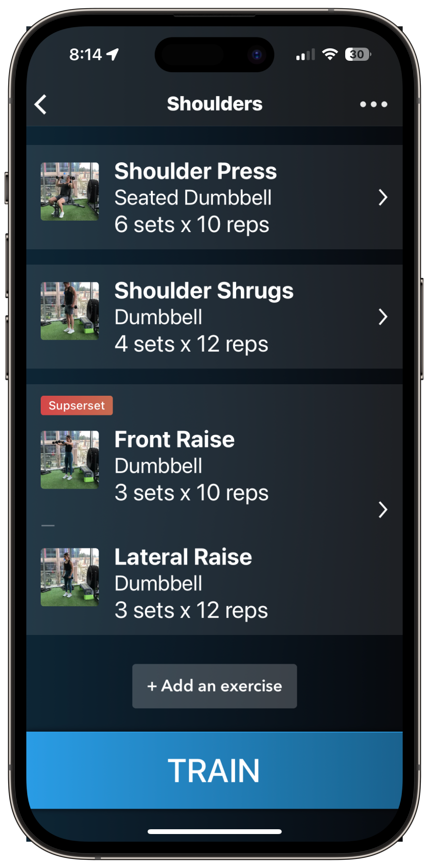Tap the home indicator bar

[214, 832]
